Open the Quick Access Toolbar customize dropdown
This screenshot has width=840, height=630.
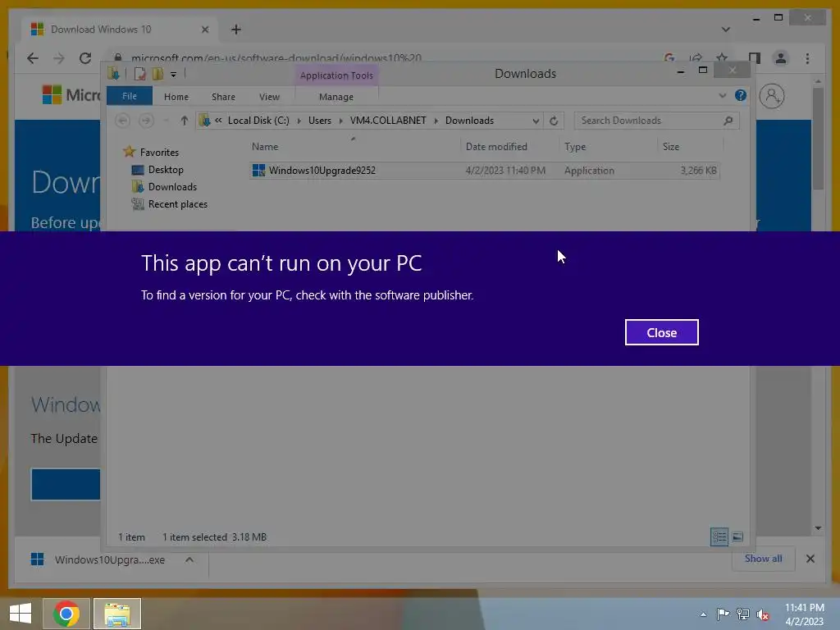[174, 75]
